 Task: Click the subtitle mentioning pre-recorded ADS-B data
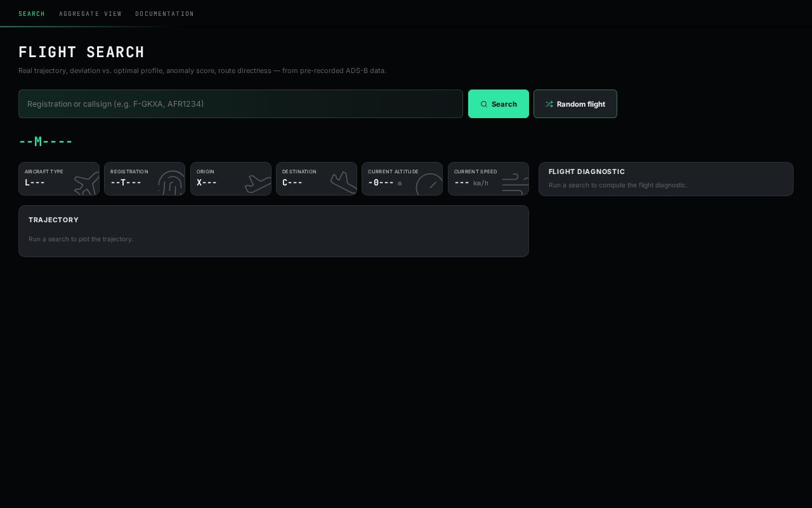[x=202, y=70]
